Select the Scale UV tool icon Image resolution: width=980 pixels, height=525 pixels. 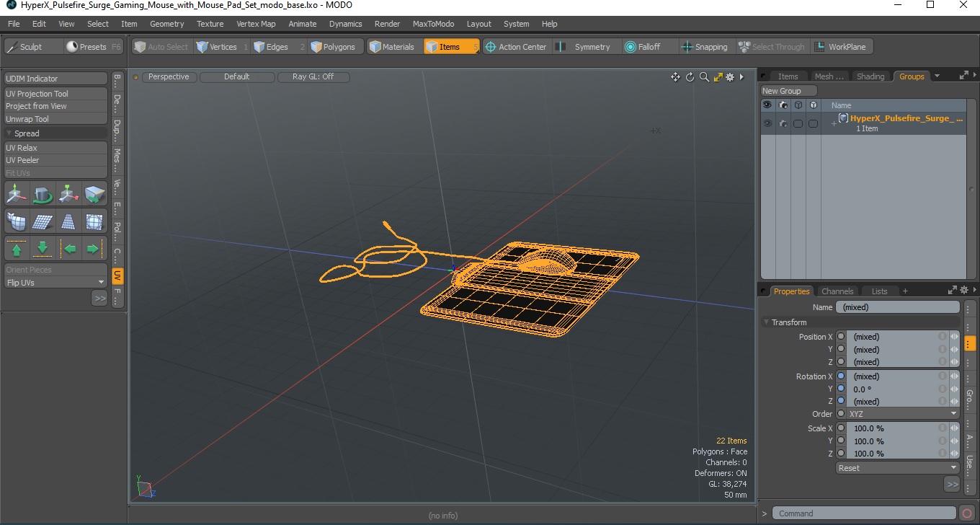click(68, 193)
